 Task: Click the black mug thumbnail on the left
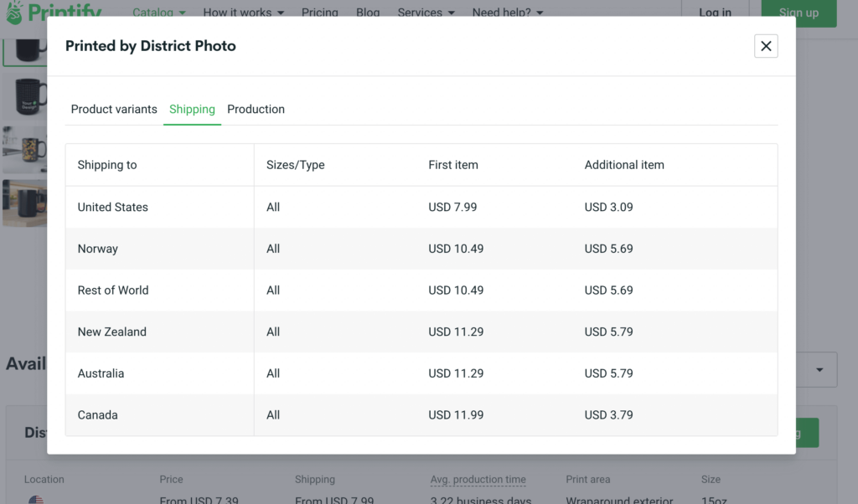(x=25, y=96)
